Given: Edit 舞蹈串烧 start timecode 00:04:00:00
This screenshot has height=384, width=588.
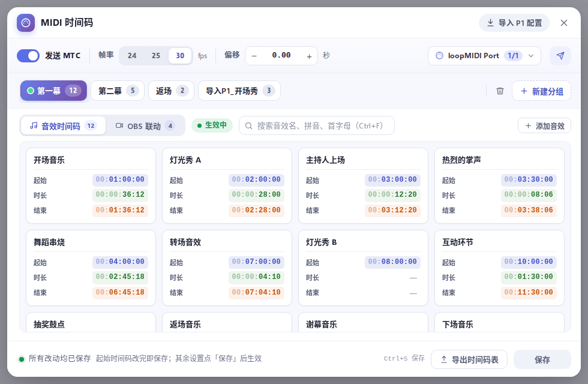Looking at the screenshot, I should (121, 262).
